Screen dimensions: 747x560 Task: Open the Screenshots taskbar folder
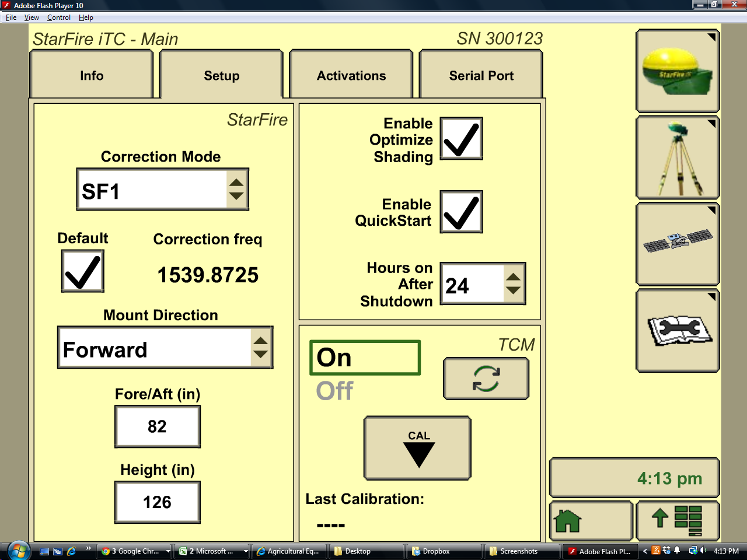[x=522, y=551]
